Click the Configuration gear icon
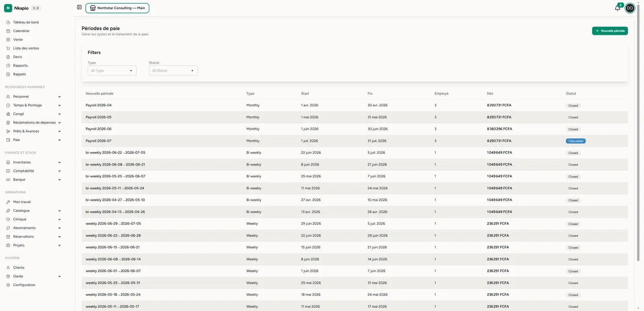 tap(8, 285)
